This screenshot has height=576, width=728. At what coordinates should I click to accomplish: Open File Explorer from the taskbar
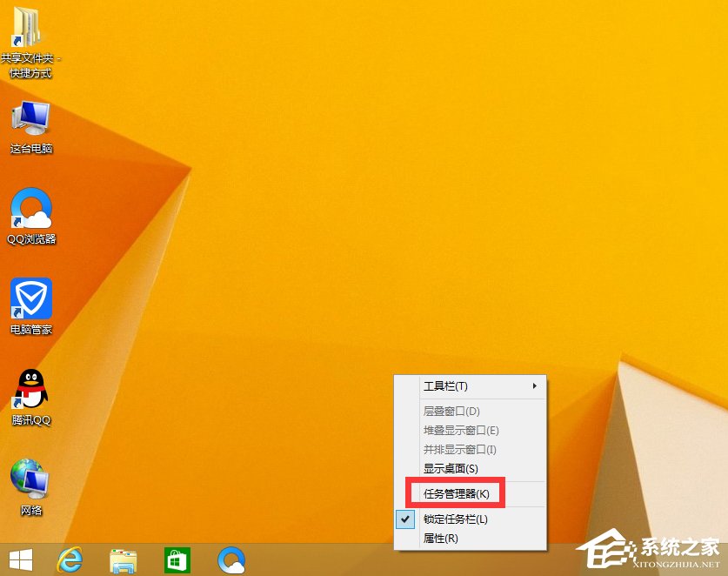click(122, 559)
